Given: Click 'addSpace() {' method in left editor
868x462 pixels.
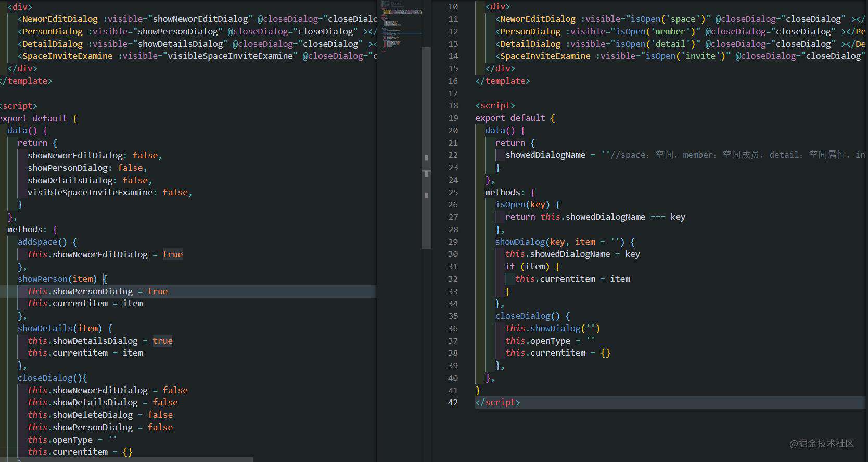Looking at the screenshot, I should pyautogui.click(x=47, y=242).
